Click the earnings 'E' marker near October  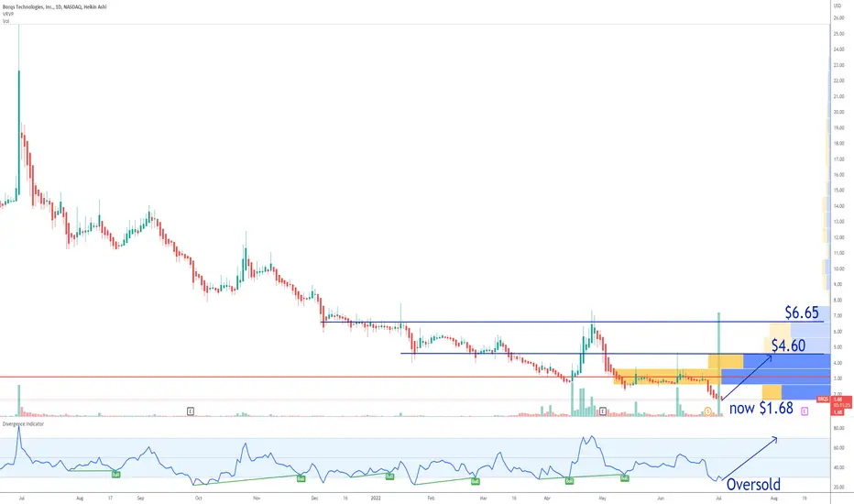pyautogui.click(x=191, y=411)
